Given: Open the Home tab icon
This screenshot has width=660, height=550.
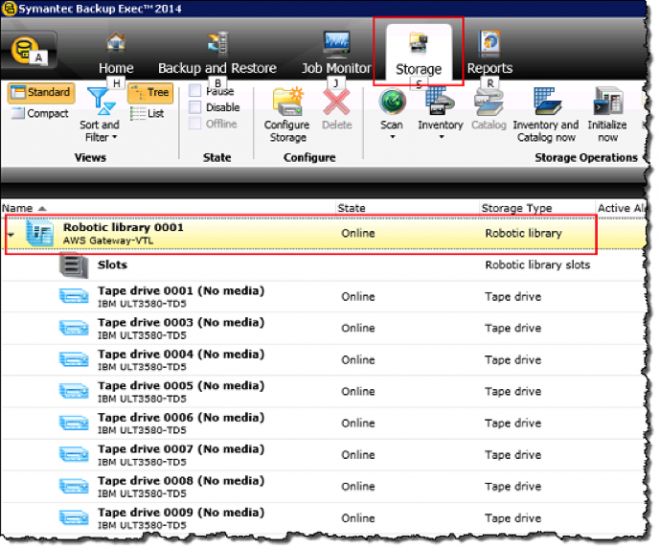Looking at the screenshot, I should tap(116, 43).
